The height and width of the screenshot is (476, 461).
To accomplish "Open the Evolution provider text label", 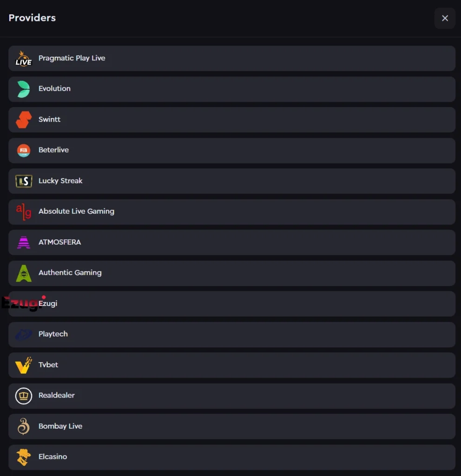I will pyautogui.click(x=54, y=89).
